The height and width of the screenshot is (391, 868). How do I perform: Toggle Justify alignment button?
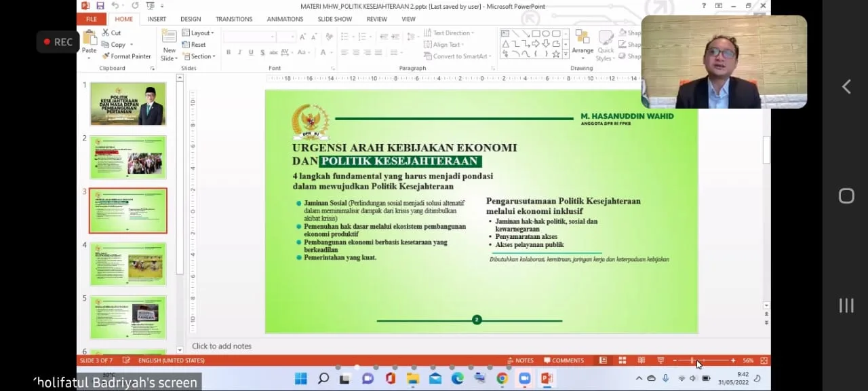(378, 52)
